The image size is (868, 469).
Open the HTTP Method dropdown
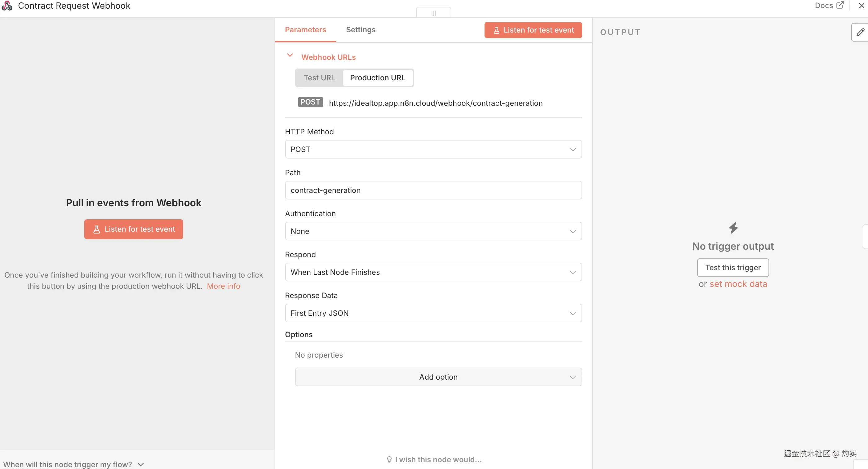433,149
